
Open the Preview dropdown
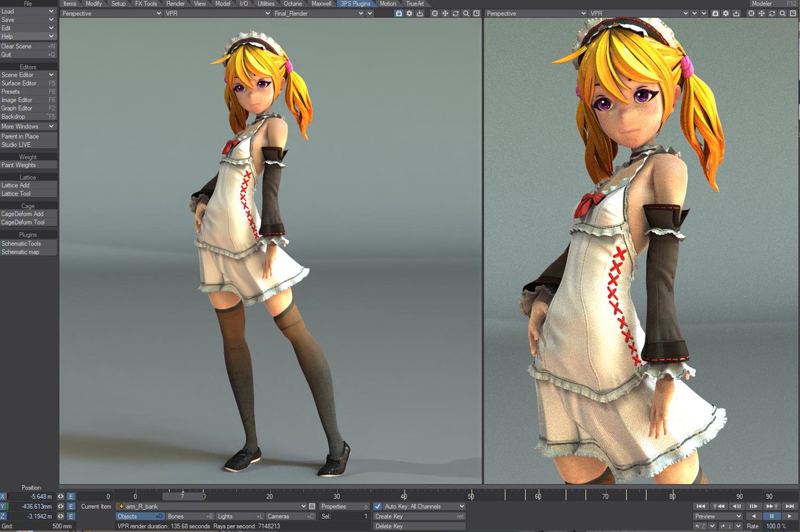click(718, 516)
